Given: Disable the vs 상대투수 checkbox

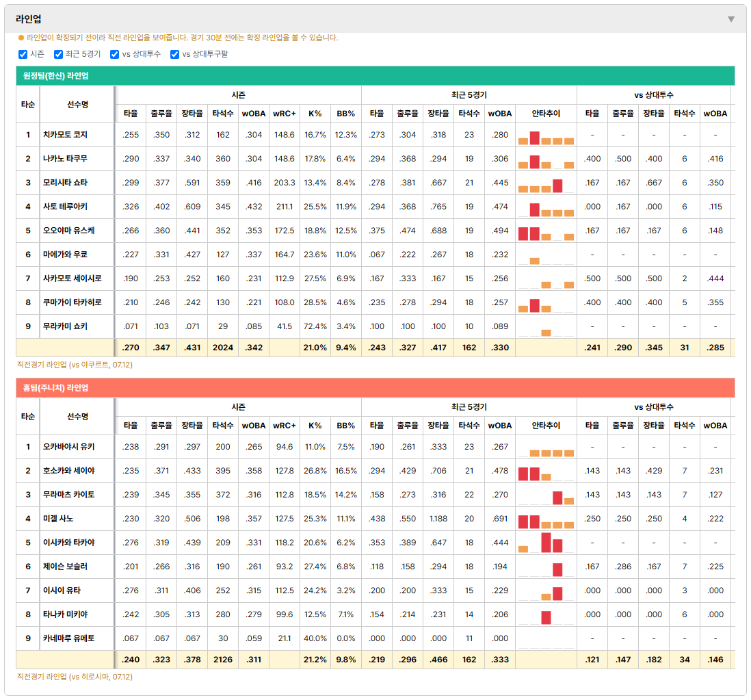Looking at the screenshot, I should pyautogui.click(x=114, y=54).
